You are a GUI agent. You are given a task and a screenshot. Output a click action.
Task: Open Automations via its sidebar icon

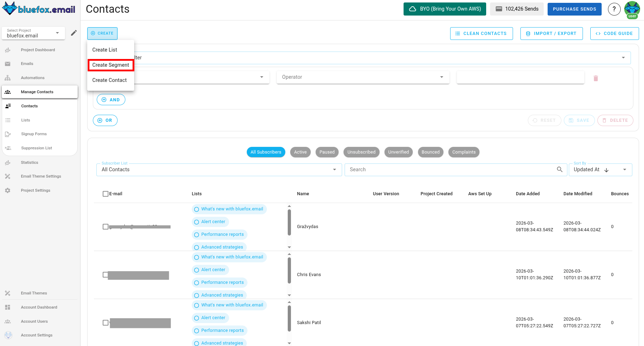pyautogui.click(x=8, y=78)
